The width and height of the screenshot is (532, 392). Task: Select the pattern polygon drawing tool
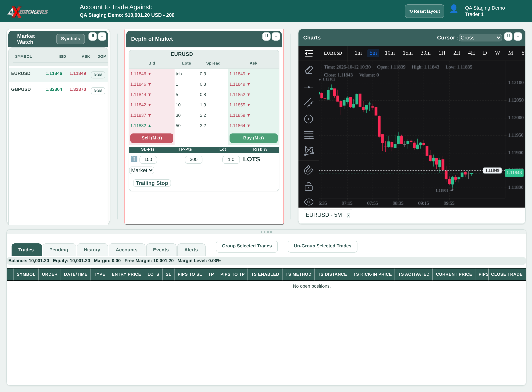tap(309, 151)
